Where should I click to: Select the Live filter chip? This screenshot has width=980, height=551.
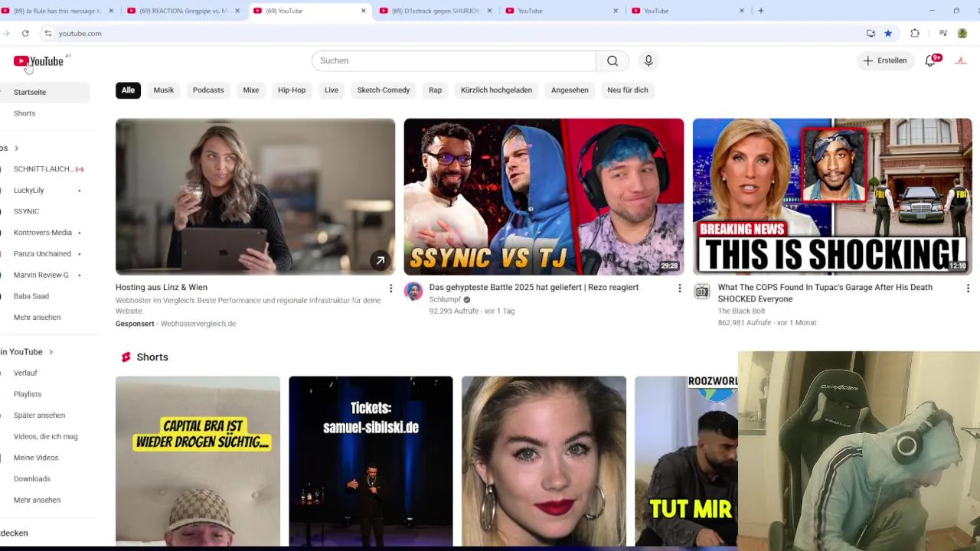[x=332, y=90]
